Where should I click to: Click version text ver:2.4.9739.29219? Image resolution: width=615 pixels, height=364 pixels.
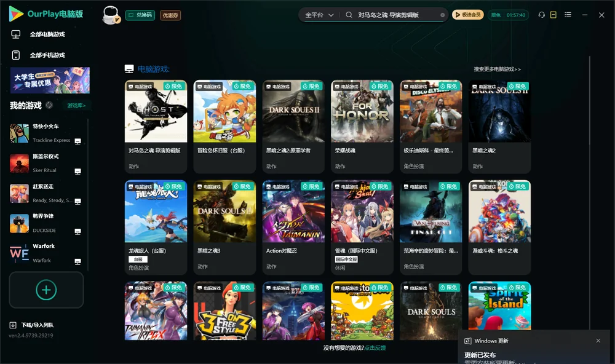[31, 335]
